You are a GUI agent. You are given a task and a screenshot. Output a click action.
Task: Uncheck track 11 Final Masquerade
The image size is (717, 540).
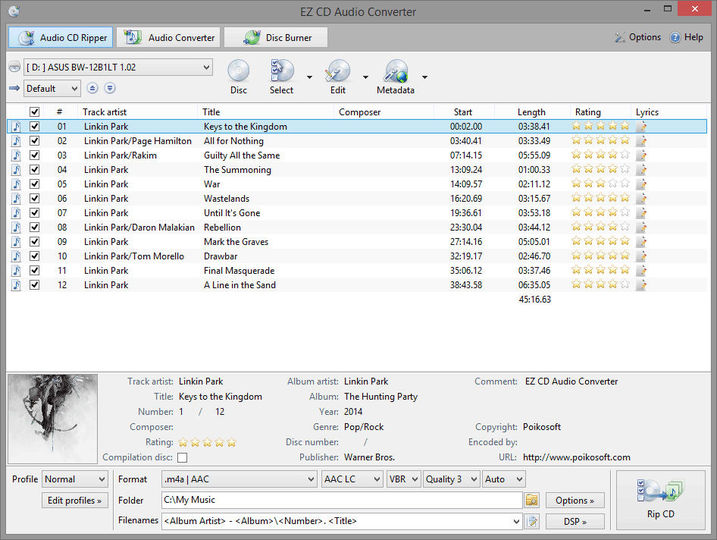point(34,271)
